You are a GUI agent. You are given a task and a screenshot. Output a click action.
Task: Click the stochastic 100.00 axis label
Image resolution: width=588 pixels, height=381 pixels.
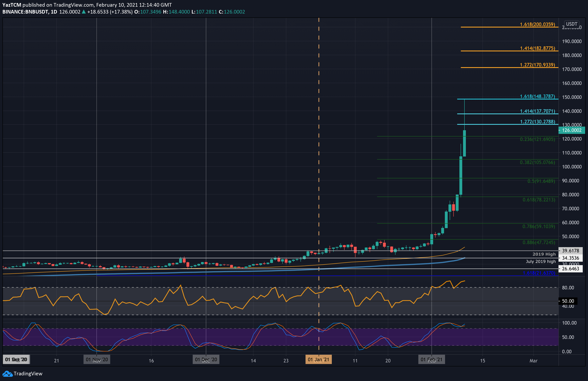pos(569,323)
